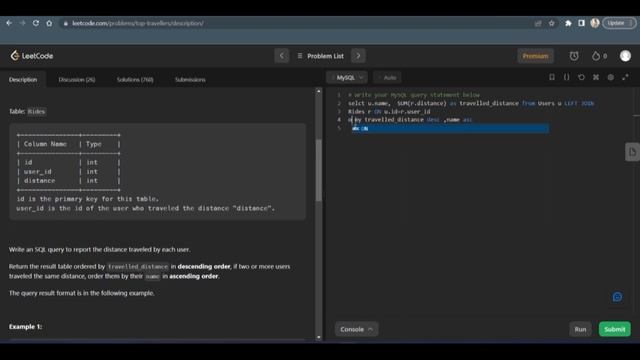The height and width of the screenshot is (360, 640).
Task: Go to the previous problem arrow
Action: [x=282, y=56]
